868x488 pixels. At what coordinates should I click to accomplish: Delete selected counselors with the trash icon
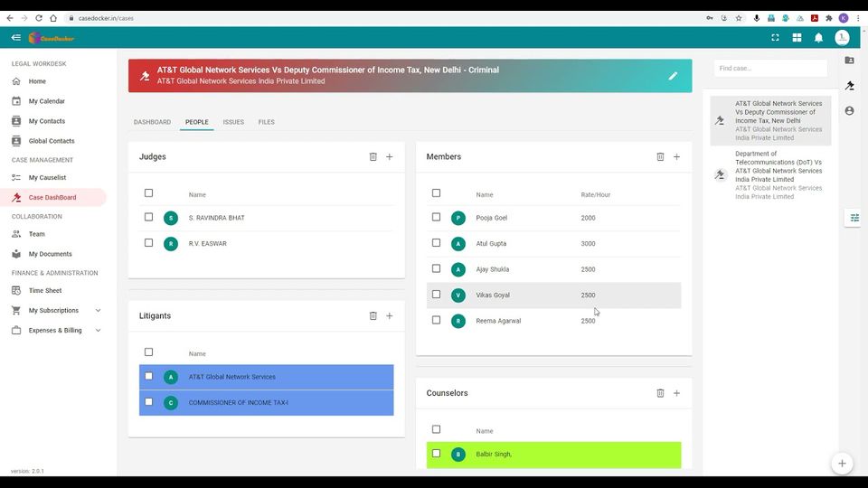(660, 393)
